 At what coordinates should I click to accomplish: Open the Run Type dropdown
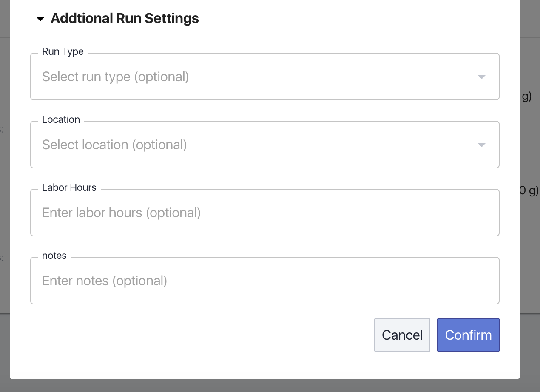(x=264, y=77)
